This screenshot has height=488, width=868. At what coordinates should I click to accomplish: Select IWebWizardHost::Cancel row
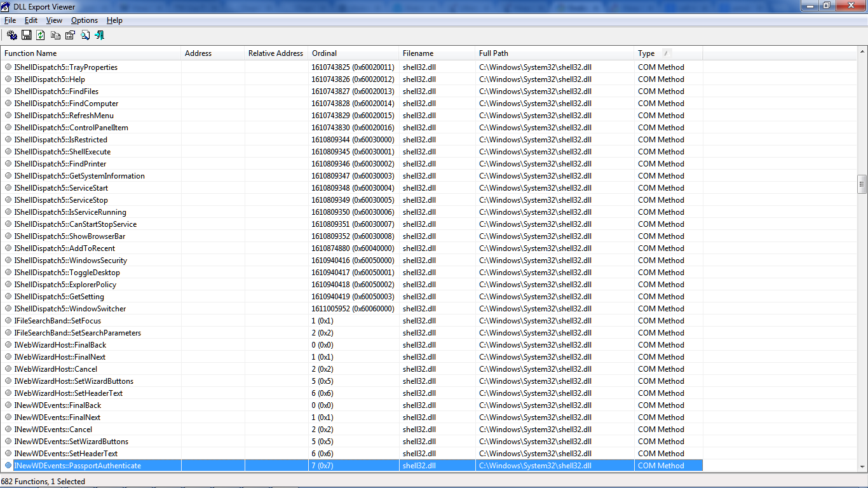click(x=351, y=369)
